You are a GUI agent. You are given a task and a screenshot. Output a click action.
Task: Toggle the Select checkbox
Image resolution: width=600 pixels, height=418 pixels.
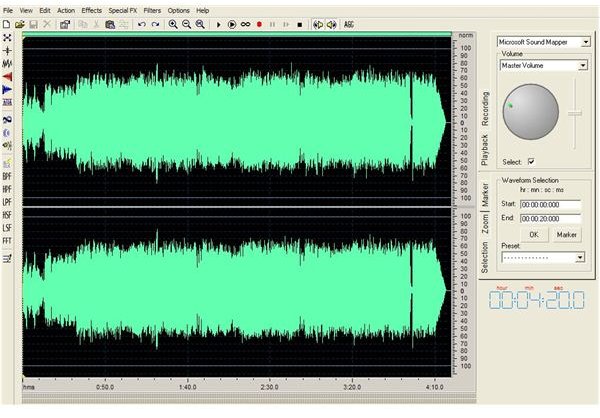[x=531, y=162]
